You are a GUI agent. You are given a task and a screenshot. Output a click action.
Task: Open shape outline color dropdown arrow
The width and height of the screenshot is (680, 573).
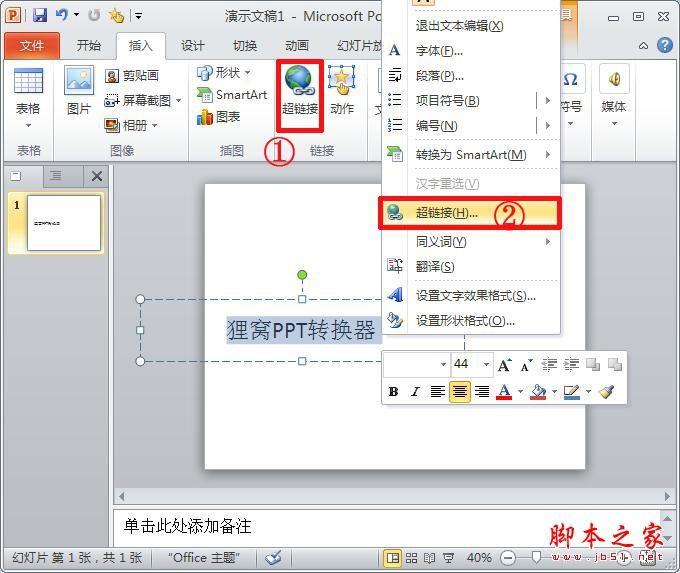588,392
